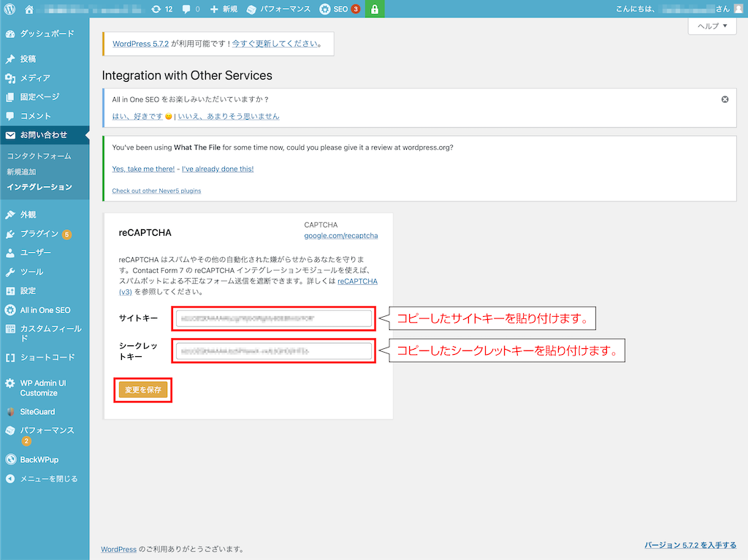Click the WordPress logo in admin bar
The height and width of the screenshot is (560, 748).
(x=9, y=9)
